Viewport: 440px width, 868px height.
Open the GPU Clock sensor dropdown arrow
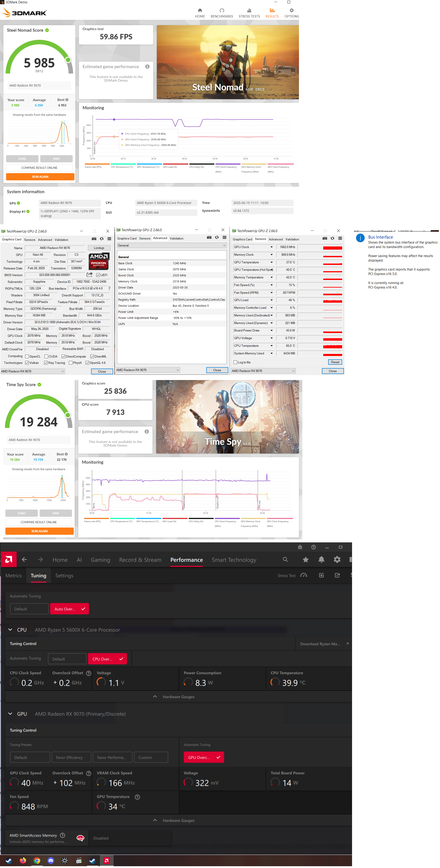272,247
